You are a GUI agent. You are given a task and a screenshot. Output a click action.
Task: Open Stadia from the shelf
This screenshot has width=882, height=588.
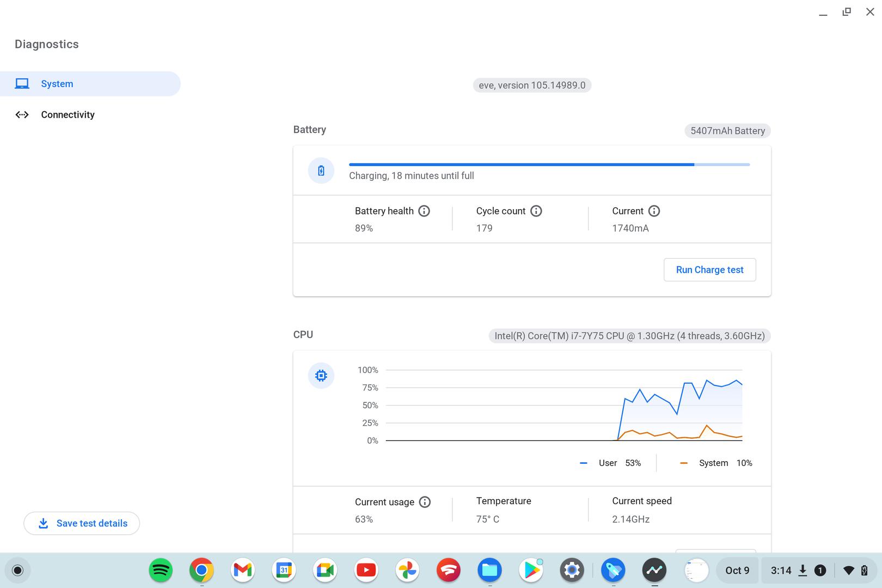[x=449, y=571]
